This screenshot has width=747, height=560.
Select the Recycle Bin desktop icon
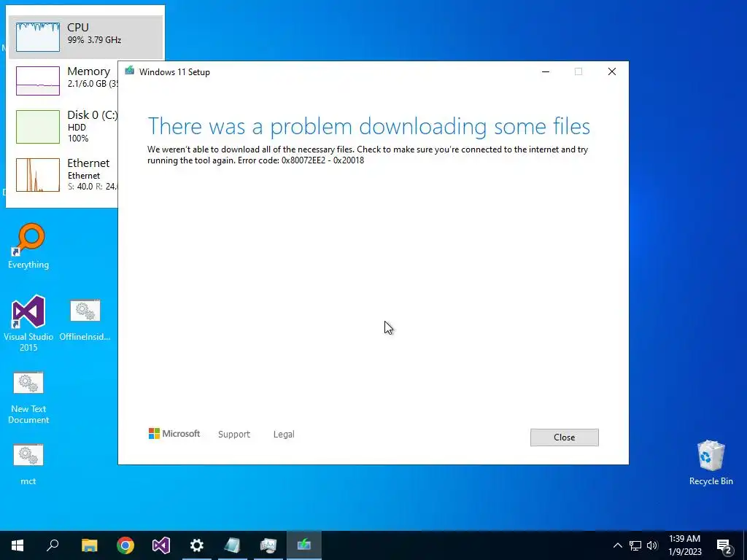coord(711,462)
